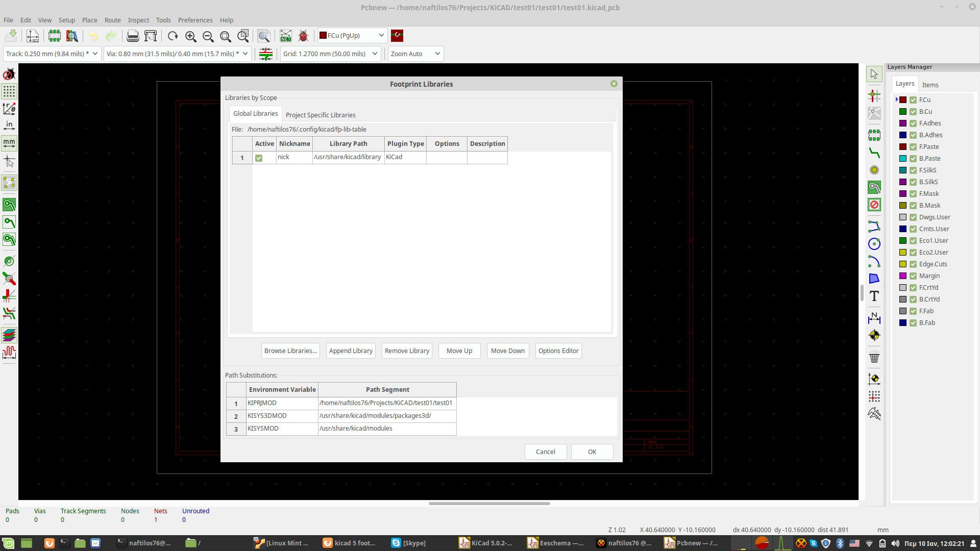Toggle F.Cu layer visibility checkbox
This screenshot has height=551, width=980.
(913, 100)
